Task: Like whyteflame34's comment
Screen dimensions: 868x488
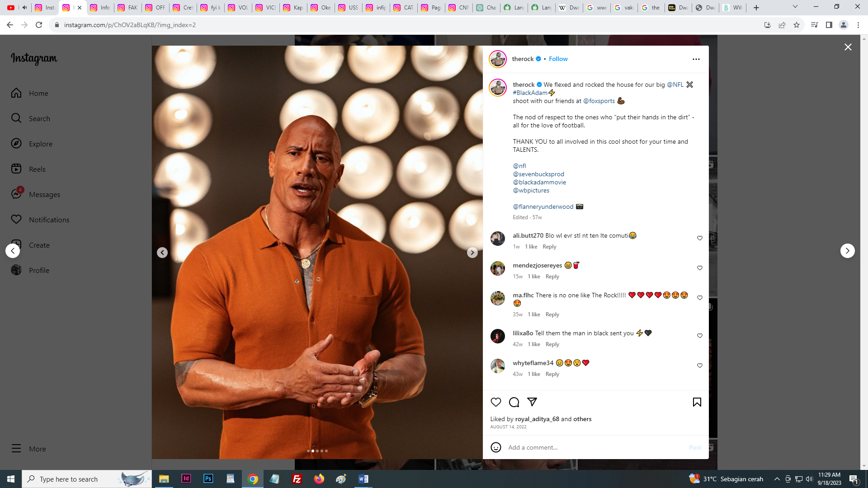Action: 700,366
